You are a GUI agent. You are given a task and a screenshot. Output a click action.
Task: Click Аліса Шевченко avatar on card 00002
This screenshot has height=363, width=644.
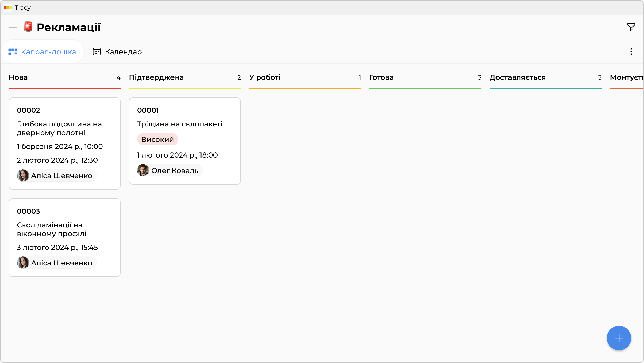(23, 175)
